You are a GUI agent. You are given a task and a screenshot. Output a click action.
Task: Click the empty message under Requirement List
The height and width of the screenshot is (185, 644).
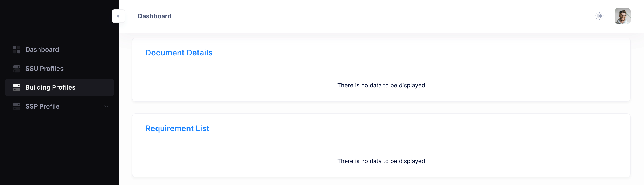(381, 161)
